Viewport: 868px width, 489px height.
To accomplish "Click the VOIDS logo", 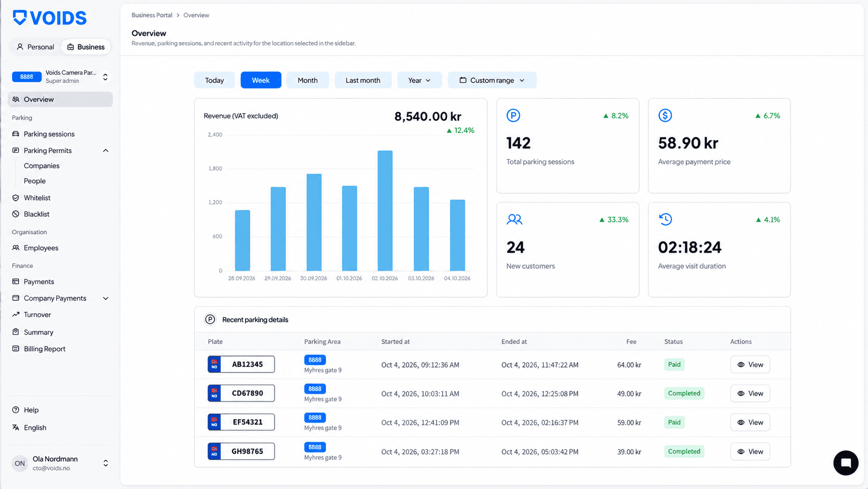I will coord(49,18).
